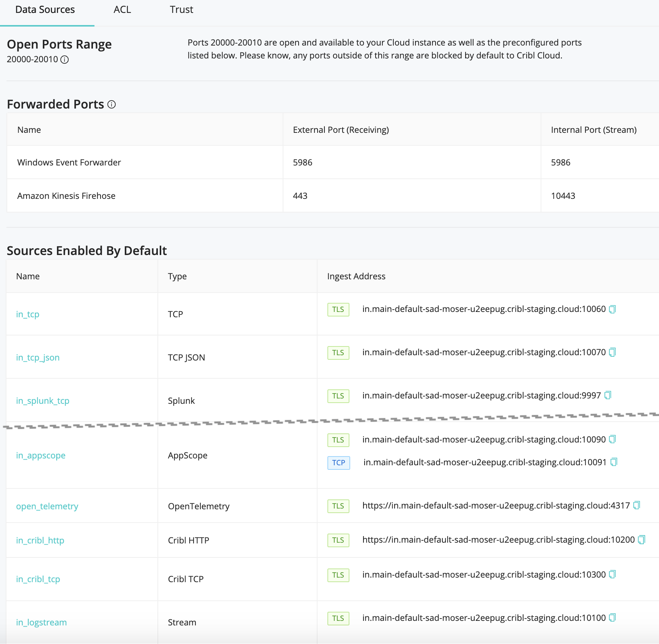Image resolution: width=659 pixels, height=644 pixels.
Task: Copy the in_splunk_tcp ingest address
Action: point(609,395)
